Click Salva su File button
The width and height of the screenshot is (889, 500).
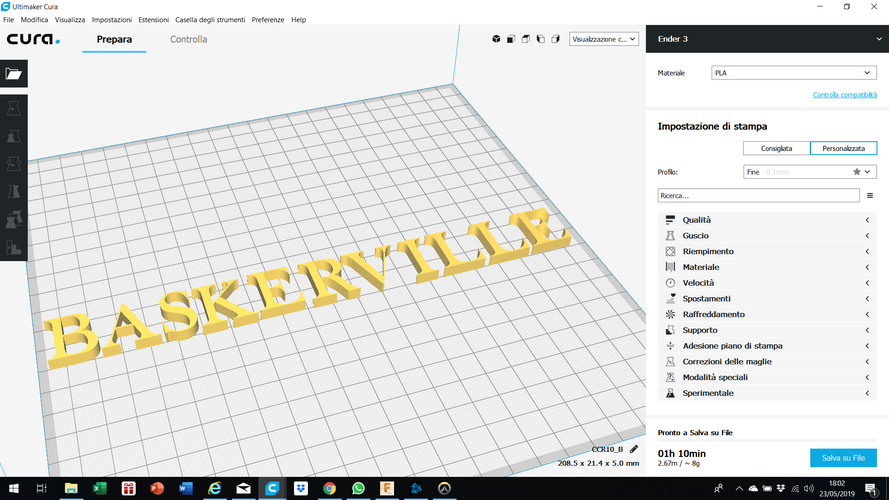843,458
